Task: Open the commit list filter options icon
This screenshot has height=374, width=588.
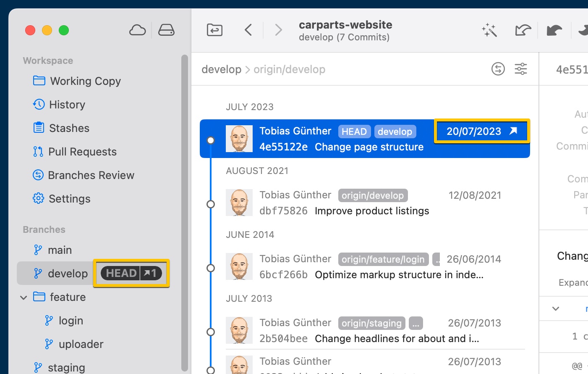Action: tap(520, 69)
